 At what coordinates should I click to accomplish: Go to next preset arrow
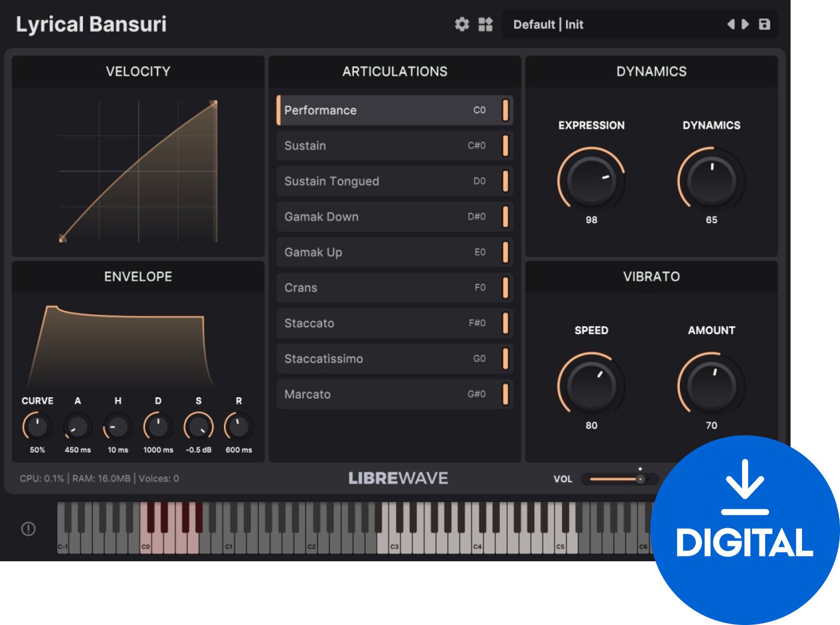pyautogui.click(x=745, y=24)
